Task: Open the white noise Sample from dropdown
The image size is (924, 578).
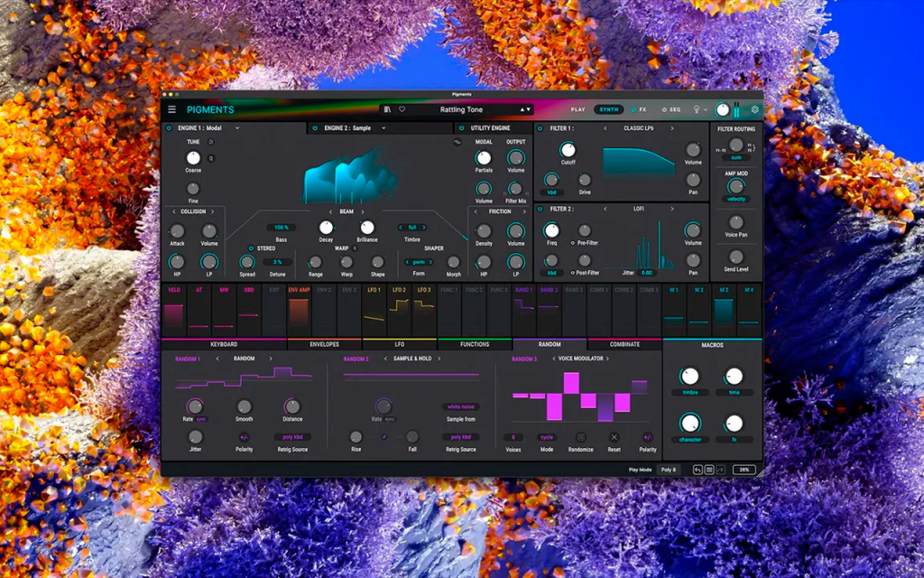Action: point(461,407)
